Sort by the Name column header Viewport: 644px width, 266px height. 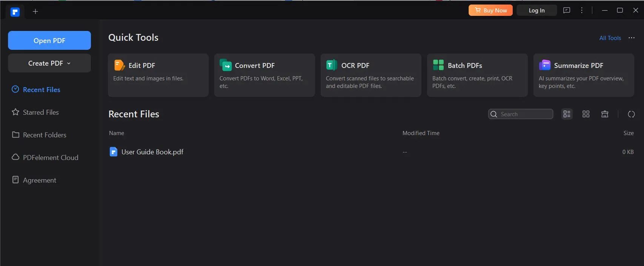click(x=117, y=133)
